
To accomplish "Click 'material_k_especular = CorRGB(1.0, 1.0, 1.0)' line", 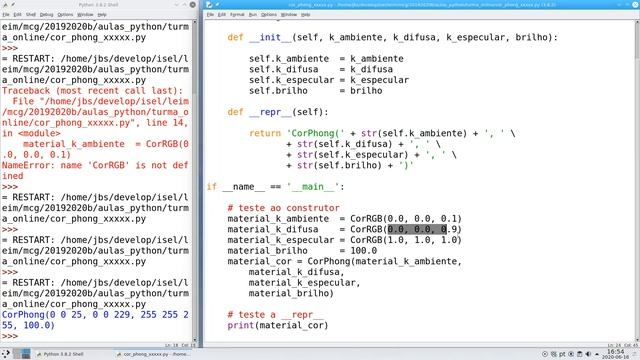I will [344, 240].
